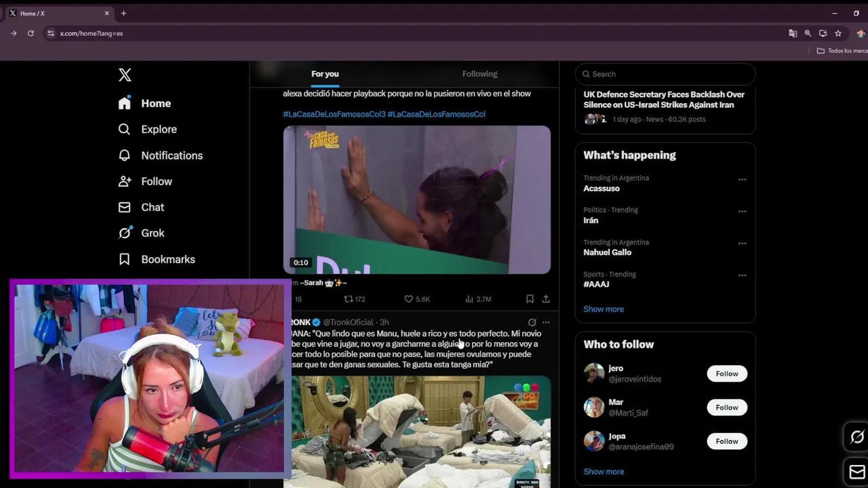Viewport: 868px width, 488px height.
Task: Switch to the For you tab
Action: point(325,74)
